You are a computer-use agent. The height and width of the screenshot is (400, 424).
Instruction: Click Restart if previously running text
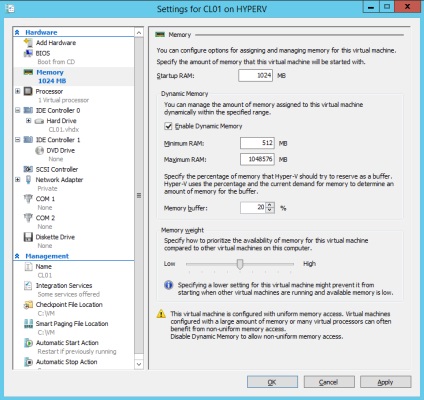point(77,352)
